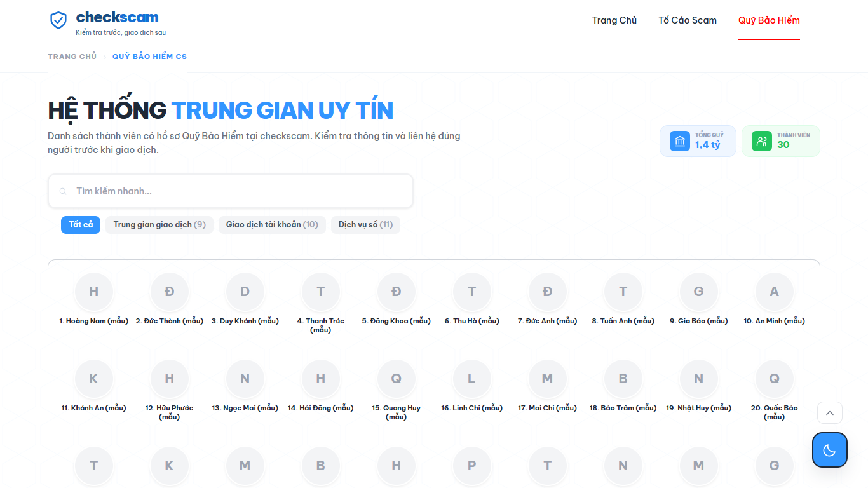
Task: Click the TRANG CHỦ breadcrumb link
Action: (72, 57)
